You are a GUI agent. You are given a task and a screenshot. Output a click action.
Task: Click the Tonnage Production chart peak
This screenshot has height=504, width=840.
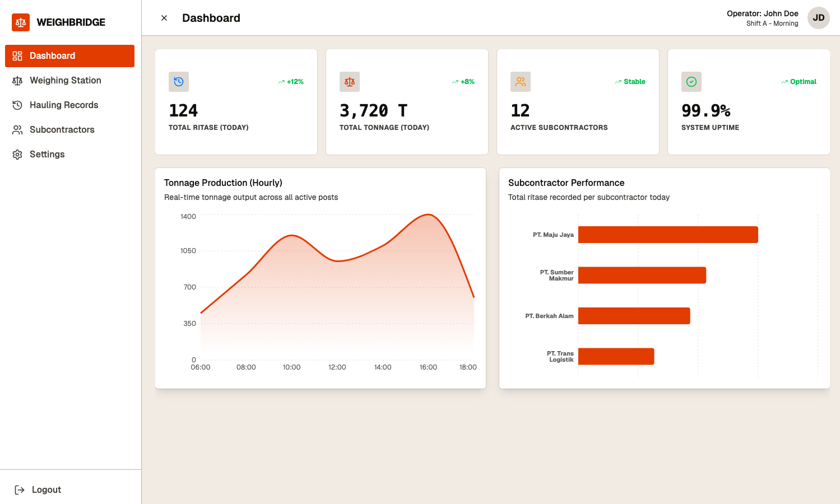[428, 216]
